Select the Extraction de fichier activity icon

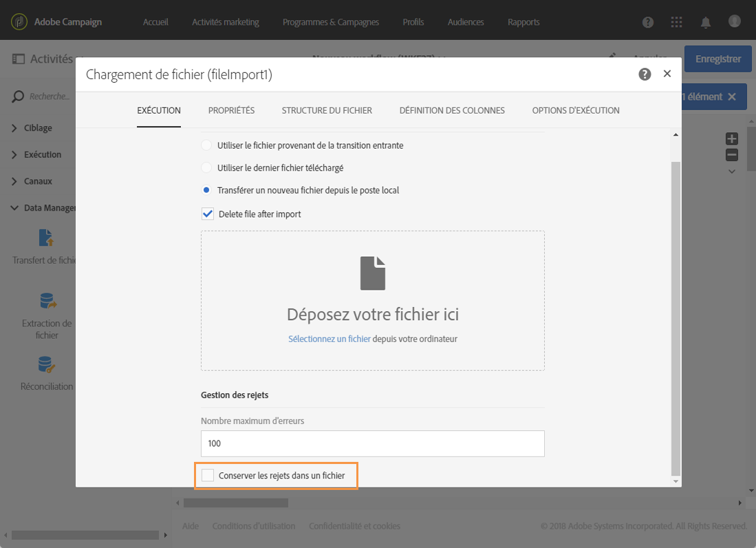click(47, 301)
